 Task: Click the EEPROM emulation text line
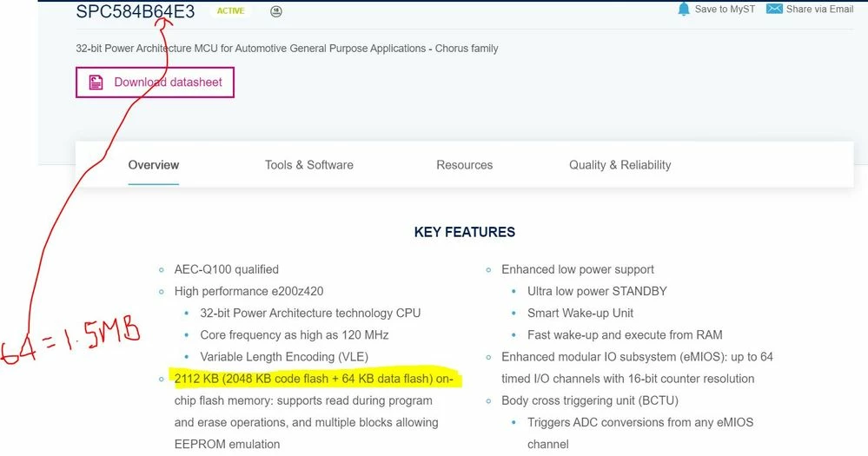(x=227, y=445)
